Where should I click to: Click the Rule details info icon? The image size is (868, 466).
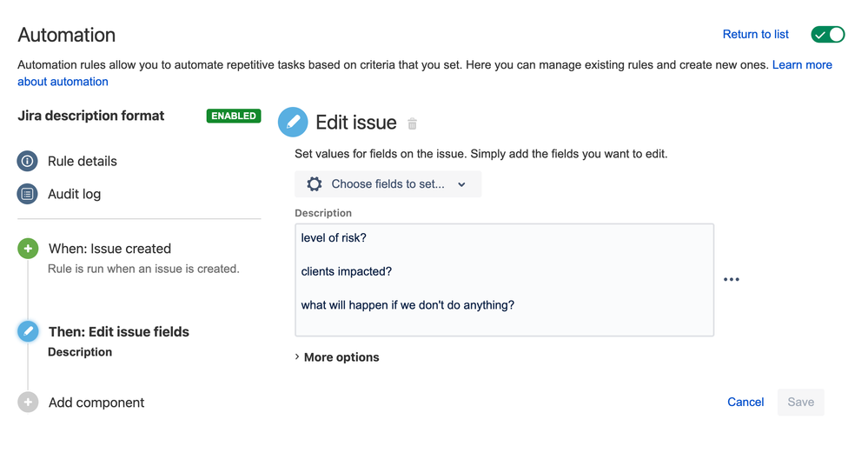click(28, 161)
